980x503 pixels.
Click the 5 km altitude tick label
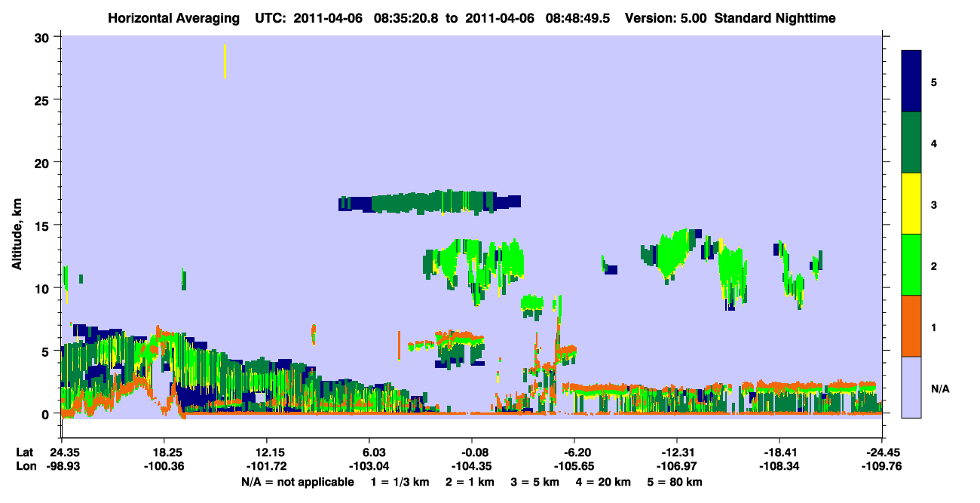tap(47, 351)
